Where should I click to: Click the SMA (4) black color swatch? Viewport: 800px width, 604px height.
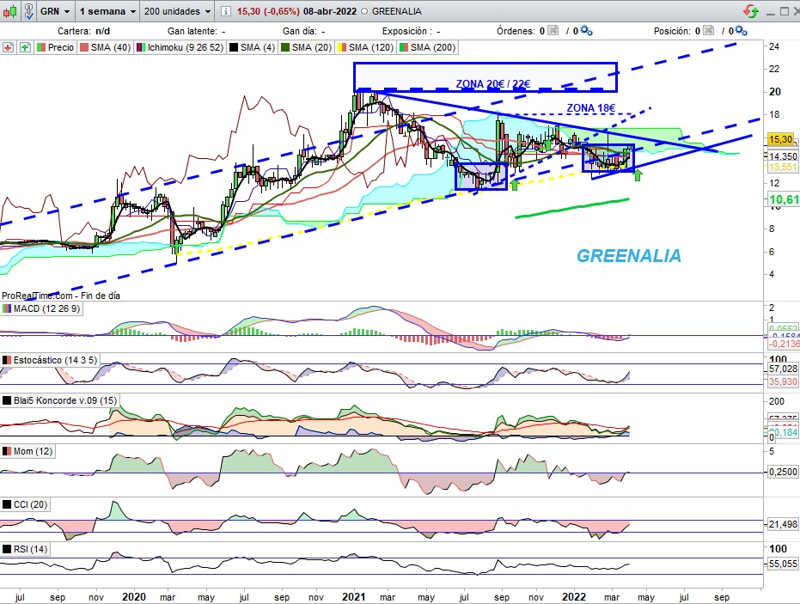[234, 47]
